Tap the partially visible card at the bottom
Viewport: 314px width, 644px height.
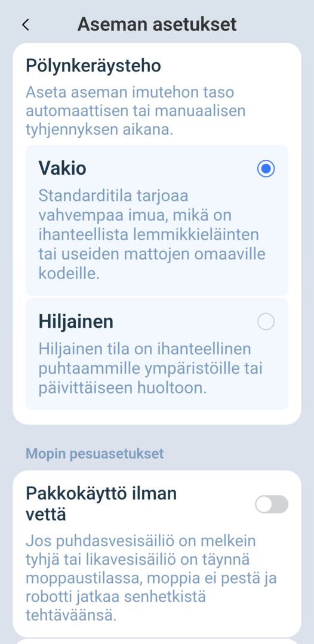(x=157, y=641)
